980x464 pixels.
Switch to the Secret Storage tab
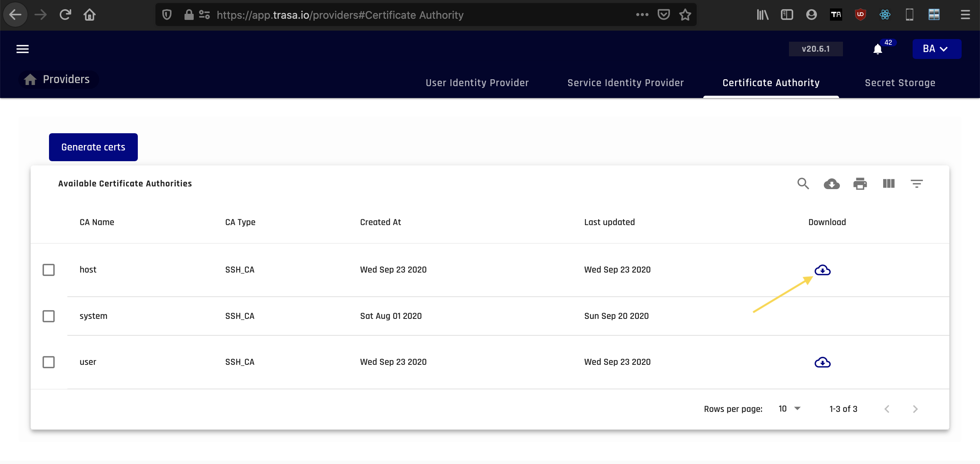tap(900, 83)
